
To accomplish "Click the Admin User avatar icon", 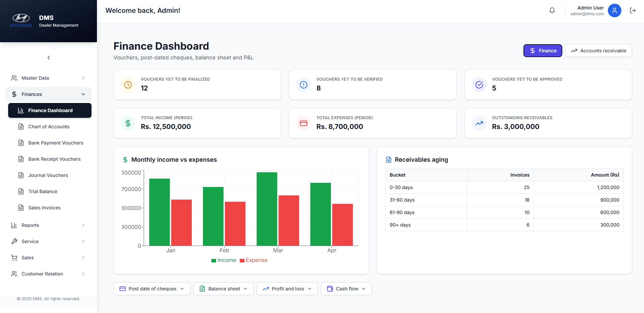I will 614,10.
